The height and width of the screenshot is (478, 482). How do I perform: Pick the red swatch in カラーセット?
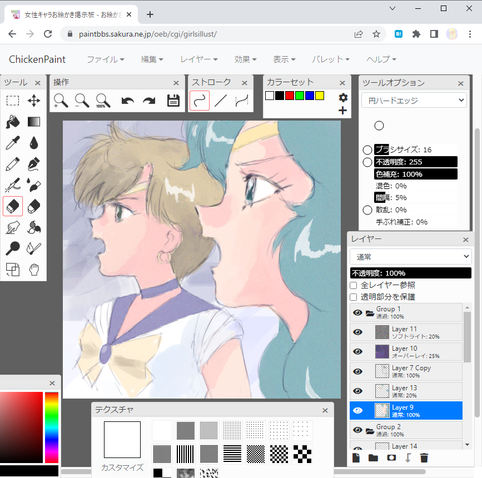(290, 96)
